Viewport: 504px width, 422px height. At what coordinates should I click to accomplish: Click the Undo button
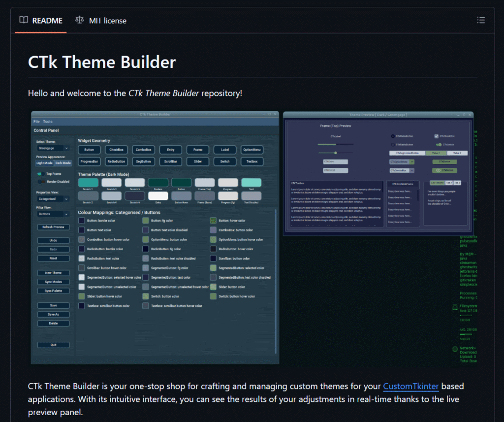pos(53,240)
